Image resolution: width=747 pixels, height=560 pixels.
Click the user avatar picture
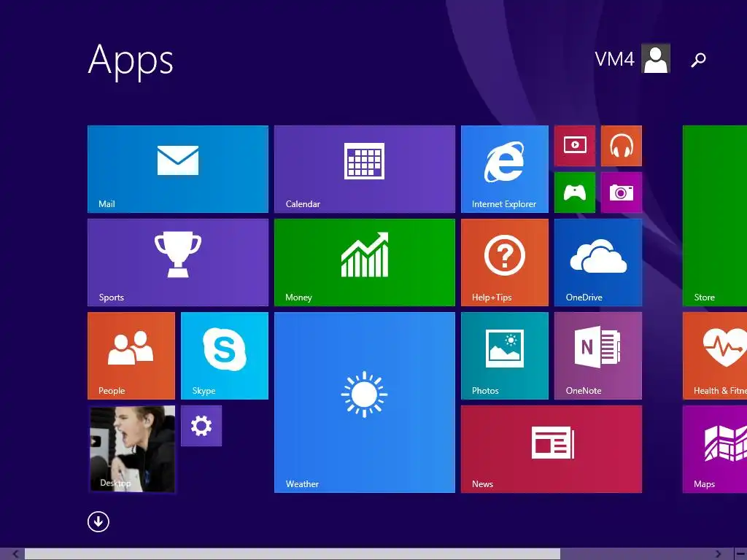coord(656,58)
